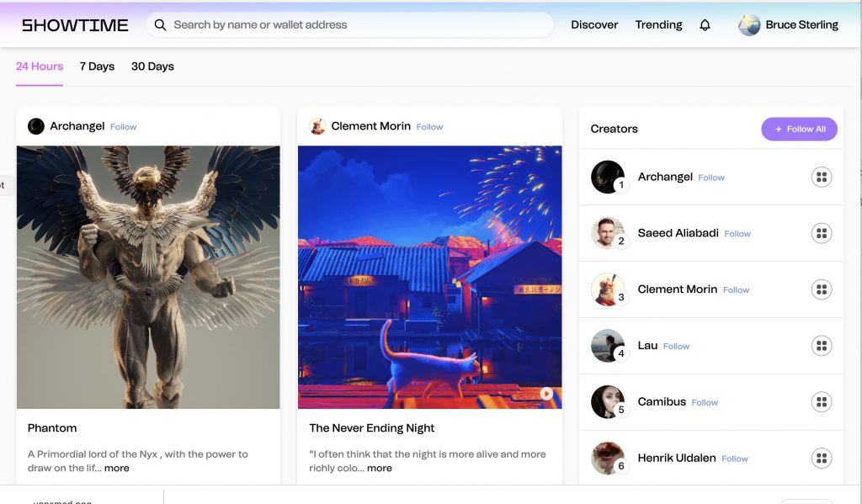The image size is (862, 504).
Task: Follow Clement Morin in Creators list
Action: 736,289
